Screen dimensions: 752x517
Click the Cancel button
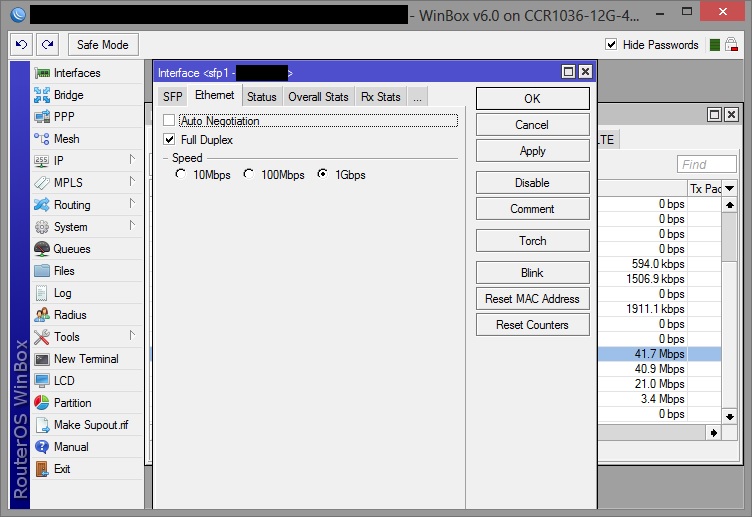pos(532,125)
